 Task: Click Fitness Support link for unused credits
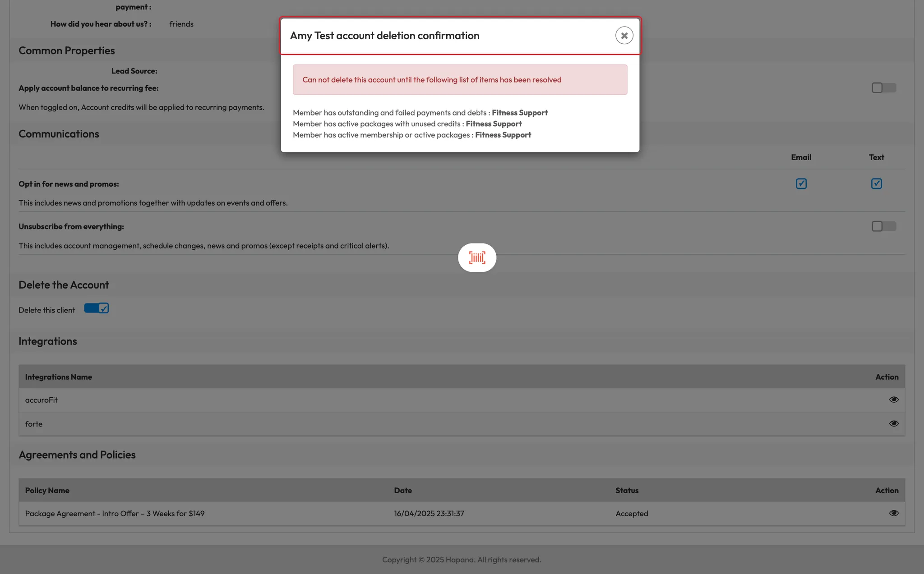click(x=494, y=124)
